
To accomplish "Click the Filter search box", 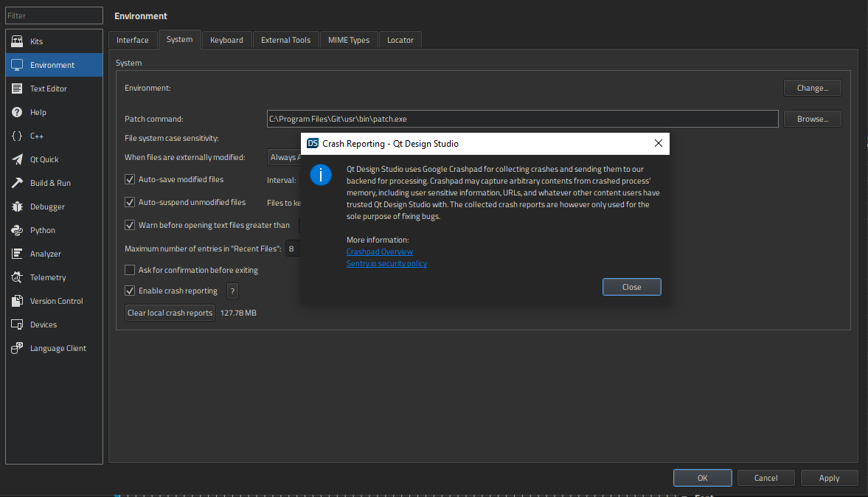I will point(54,15).
